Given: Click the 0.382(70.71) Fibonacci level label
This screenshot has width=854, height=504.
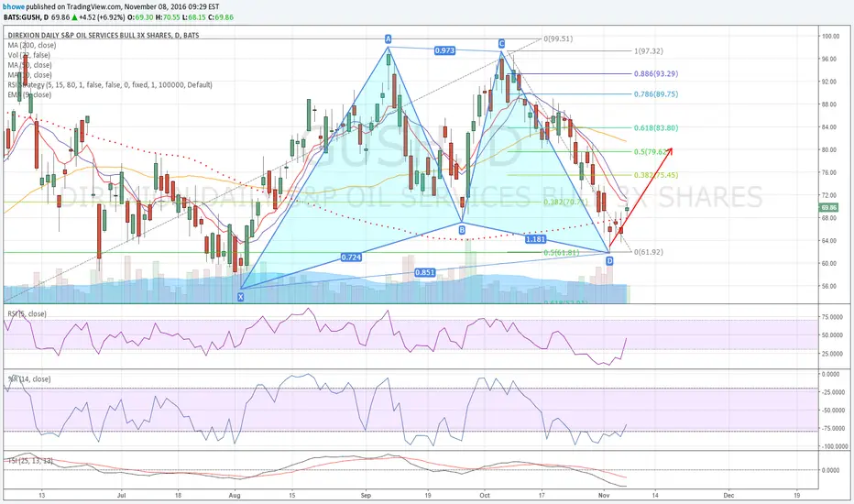Looking at the screenshot, I should pos(565,202).
